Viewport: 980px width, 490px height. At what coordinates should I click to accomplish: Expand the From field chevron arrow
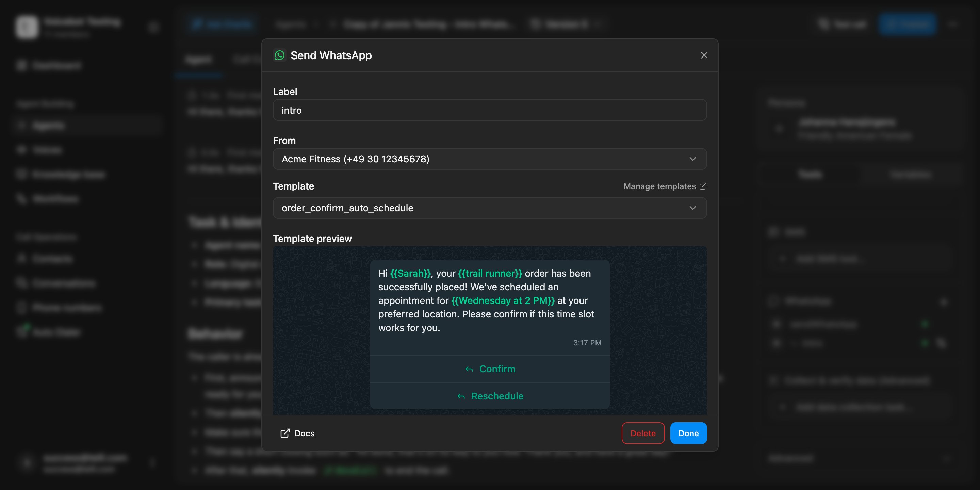(x=692, y=159)
